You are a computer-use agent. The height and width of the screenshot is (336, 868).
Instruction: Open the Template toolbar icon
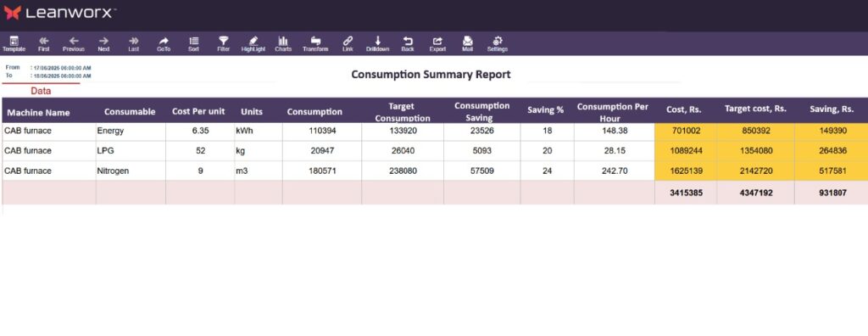point(14,44)
